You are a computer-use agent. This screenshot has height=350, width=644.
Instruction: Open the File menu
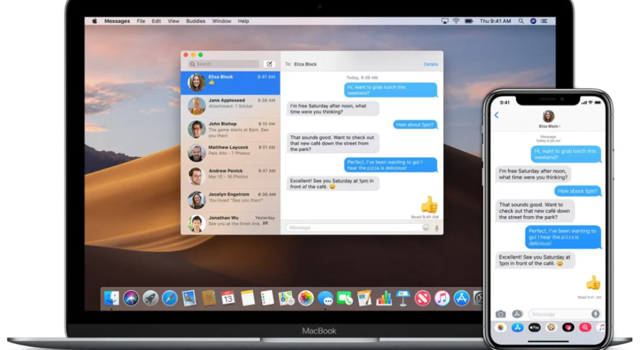coord(141,21)
